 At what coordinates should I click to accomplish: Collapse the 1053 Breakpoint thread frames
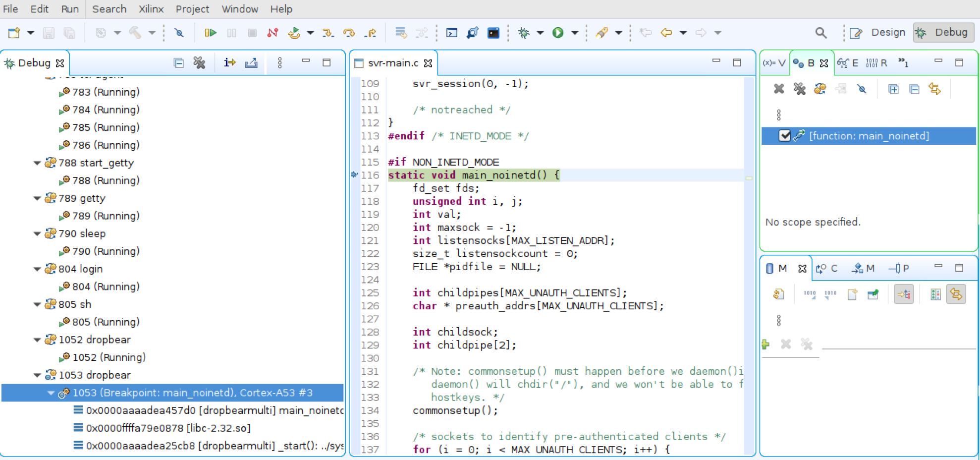click(x=51, y=393)
